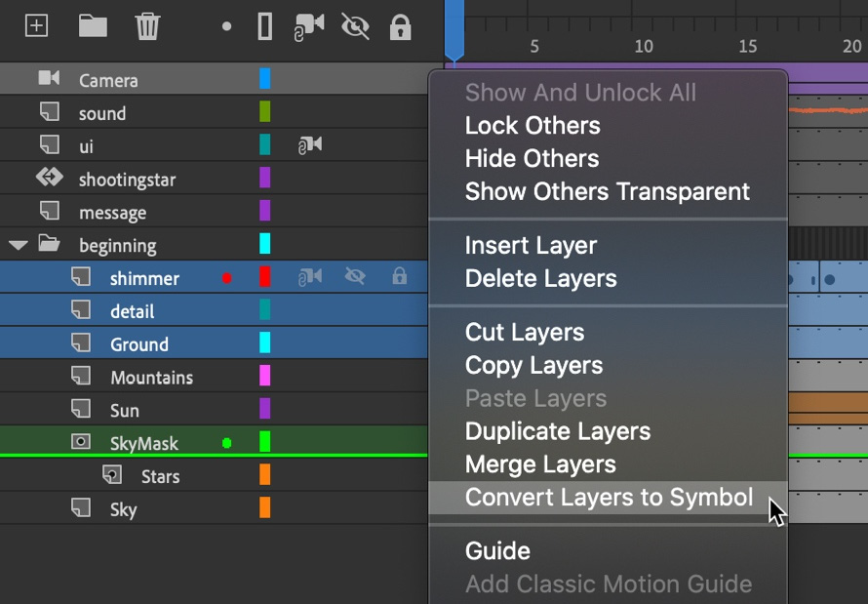Screen dimensions: 868x604
Task: Click the New Layer plus icon
Action: [36, 26]
